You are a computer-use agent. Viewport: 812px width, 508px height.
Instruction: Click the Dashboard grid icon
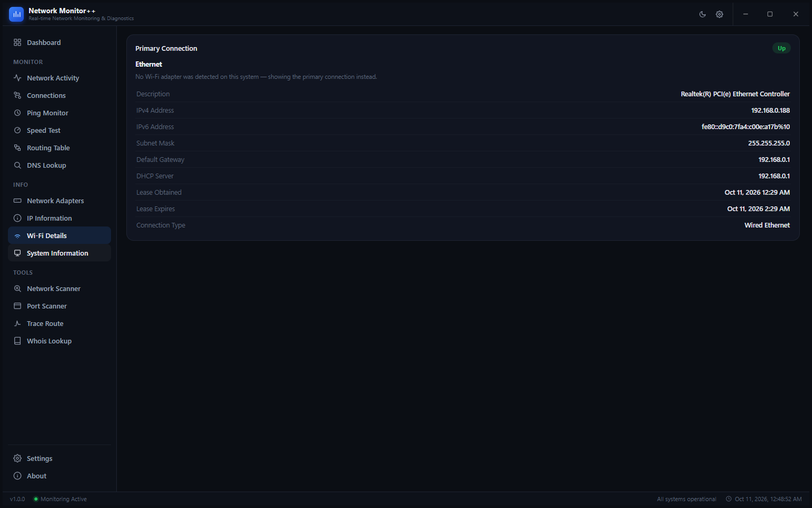coord(17,42)
